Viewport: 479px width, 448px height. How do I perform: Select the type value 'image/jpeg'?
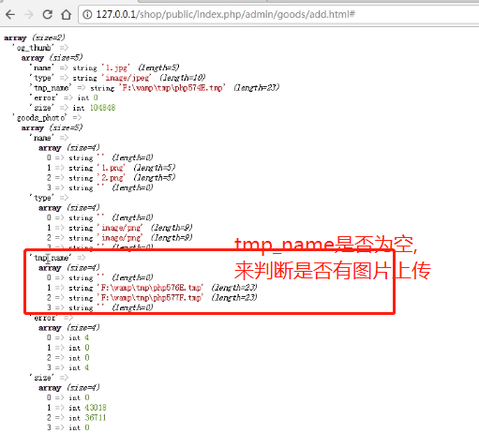[127, 78]
